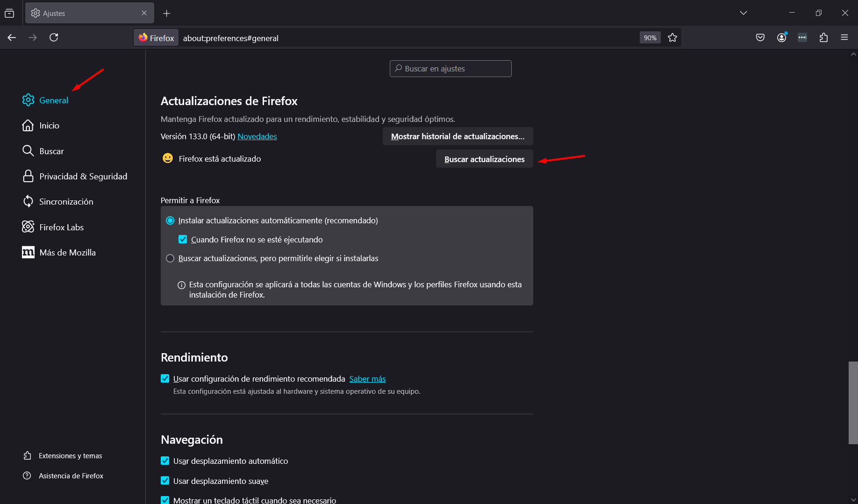Open the Firefox account icon
Viewport: 858px width, 504px height.
(782, 37)
